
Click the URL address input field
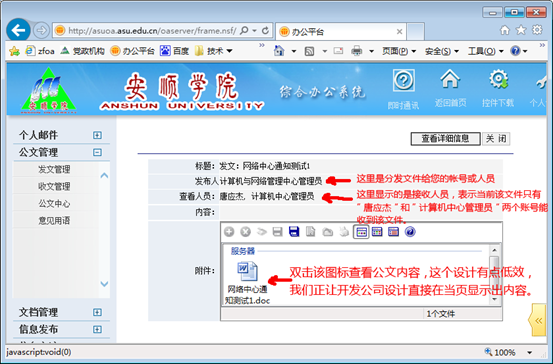[152, 31]
